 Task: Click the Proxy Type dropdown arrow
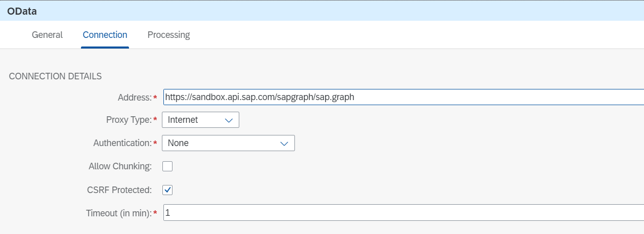tap(229, 120)
